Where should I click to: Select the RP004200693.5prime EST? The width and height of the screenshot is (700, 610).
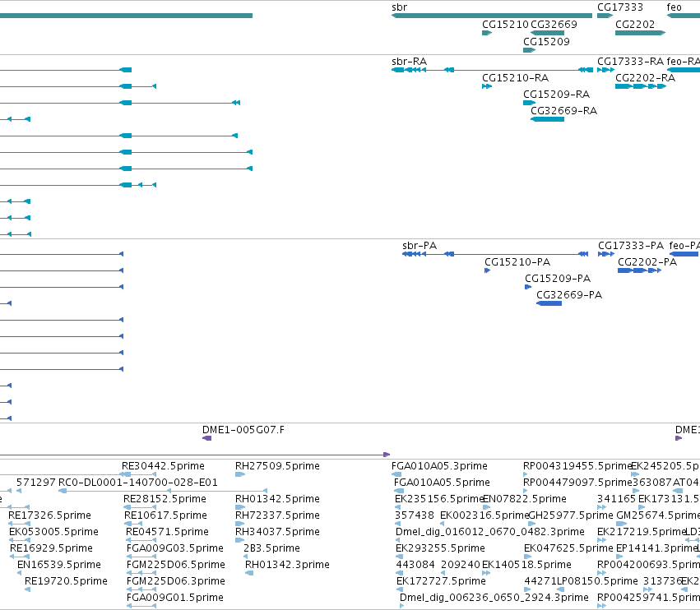[x=602, y=573]
